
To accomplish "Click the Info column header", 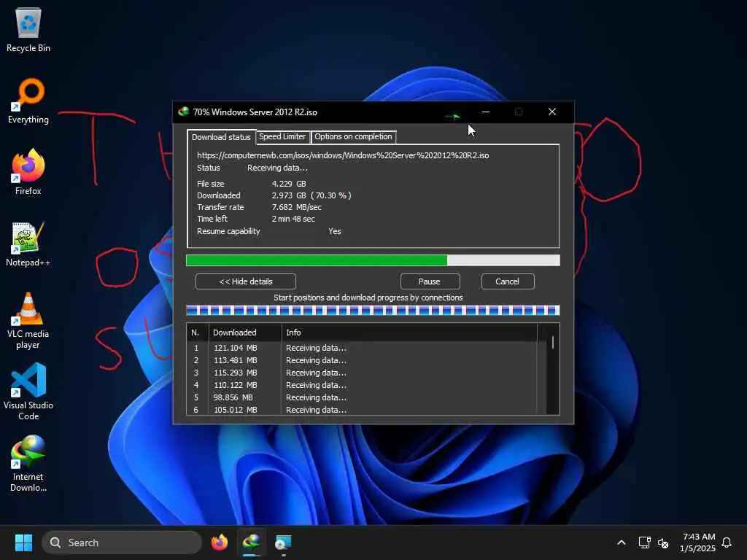I will click(409, 332).
